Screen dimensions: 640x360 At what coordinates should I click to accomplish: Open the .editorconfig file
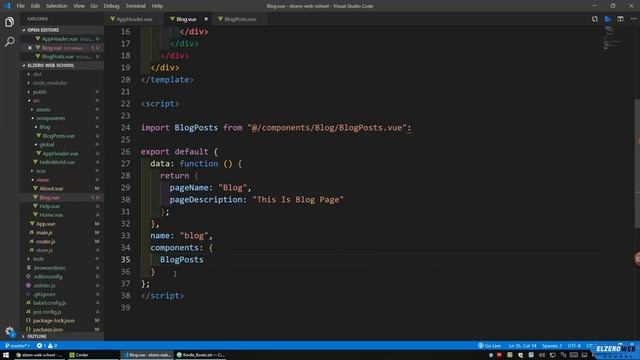[x=47, y=277]
